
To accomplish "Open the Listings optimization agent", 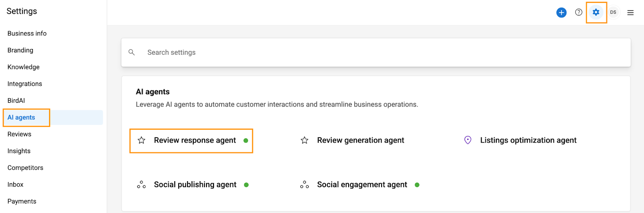I will [528, 140].
